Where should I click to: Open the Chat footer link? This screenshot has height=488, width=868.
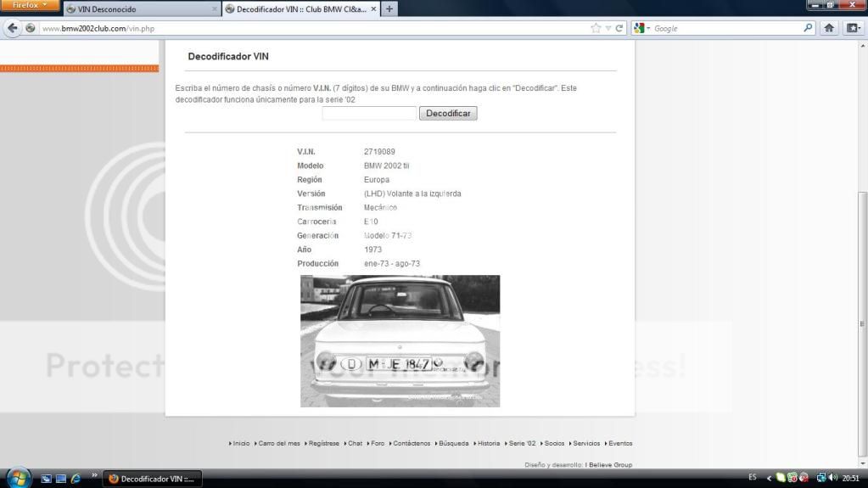(x=355, y=443)
